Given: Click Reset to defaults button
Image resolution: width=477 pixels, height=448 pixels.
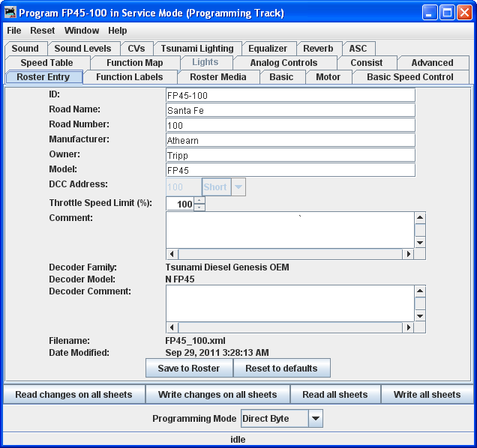Looking at the screenshot, I should (281, 368).
